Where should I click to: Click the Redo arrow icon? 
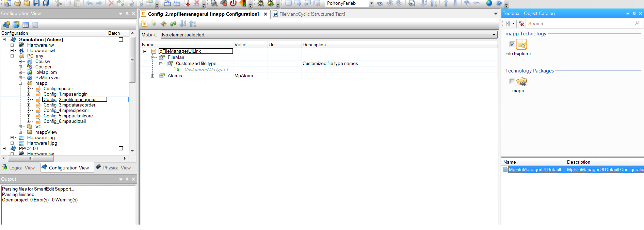[99, 3]
